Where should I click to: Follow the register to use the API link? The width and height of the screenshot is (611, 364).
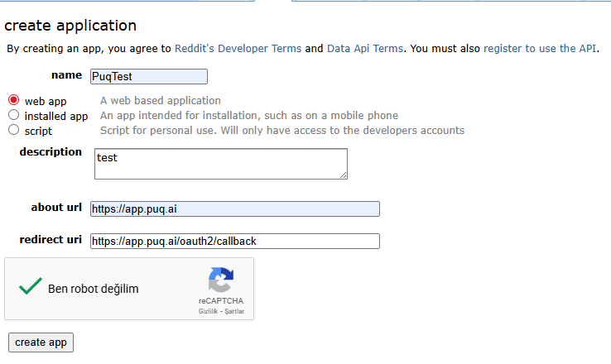tap(540, 49)
